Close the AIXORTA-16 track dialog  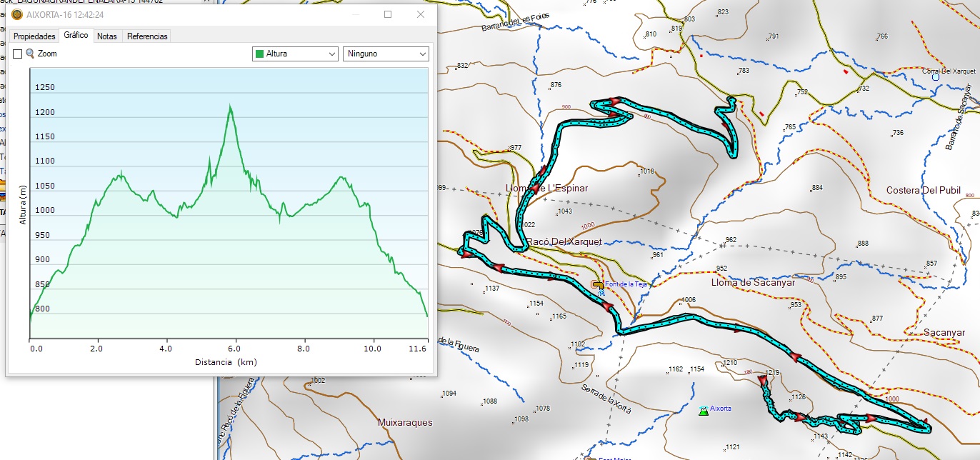click(x=421, y=14)
